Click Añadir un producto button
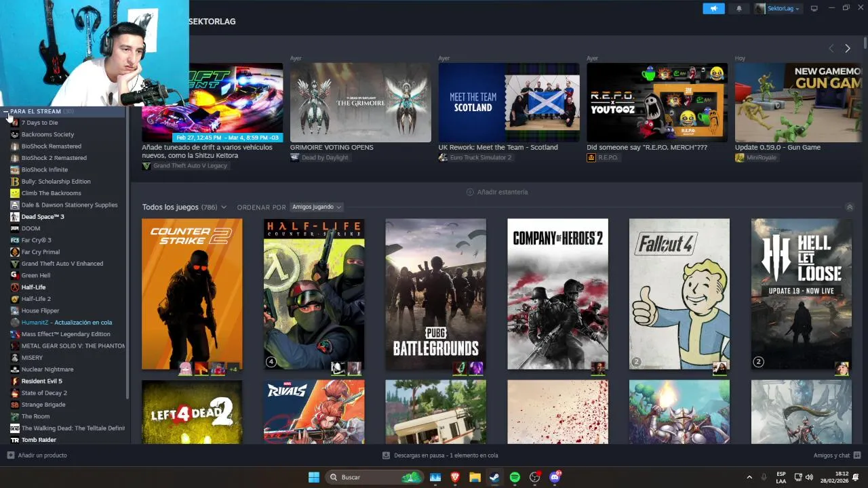 [37, 455]
